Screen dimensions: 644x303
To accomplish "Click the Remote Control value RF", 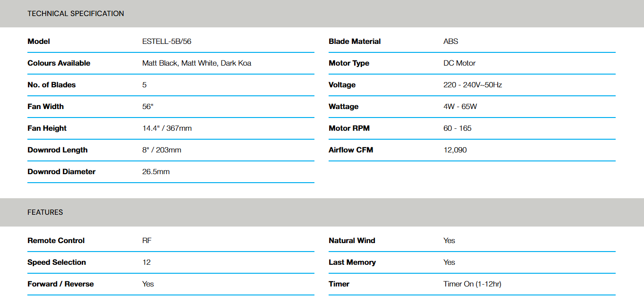I will (147, 241).
